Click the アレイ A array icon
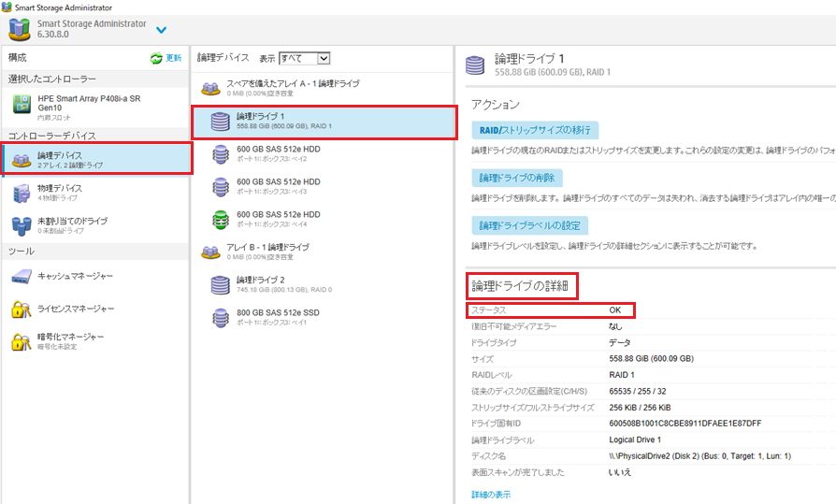Viewport: 836px width, 504px height. click(210, 88)
